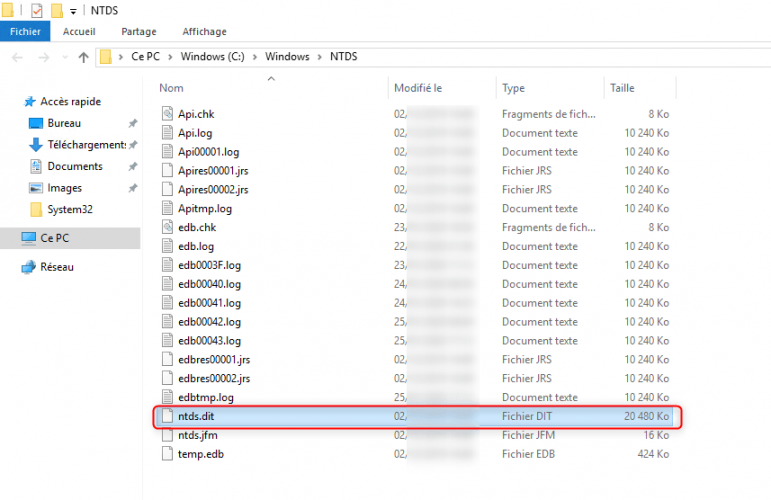The height and width of the screenshot is (500, 771).
Task: Click the Properties quick access toolbar icon
Action: coord(36,10)
